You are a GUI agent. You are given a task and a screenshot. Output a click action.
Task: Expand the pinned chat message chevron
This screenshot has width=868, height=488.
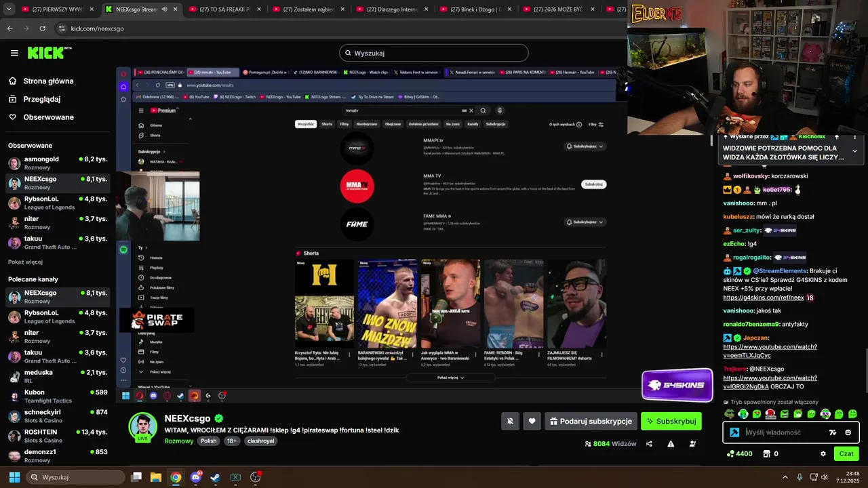coord(854,151)
